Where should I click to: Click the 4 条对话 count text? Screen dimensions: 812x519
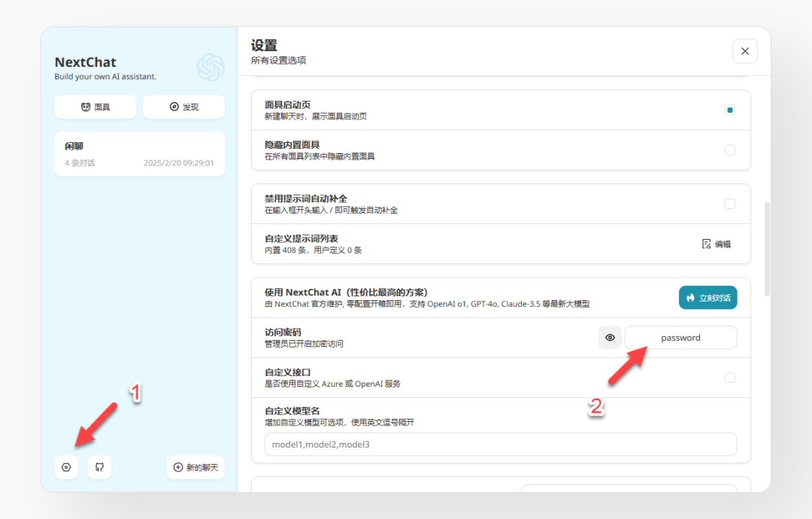point(80,162)
